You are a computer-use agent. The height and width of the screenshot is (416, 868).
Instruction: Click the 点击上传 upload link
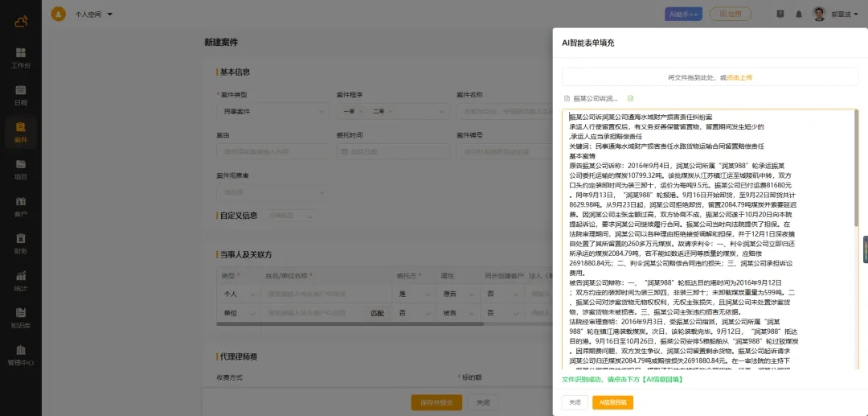point(739,77)
